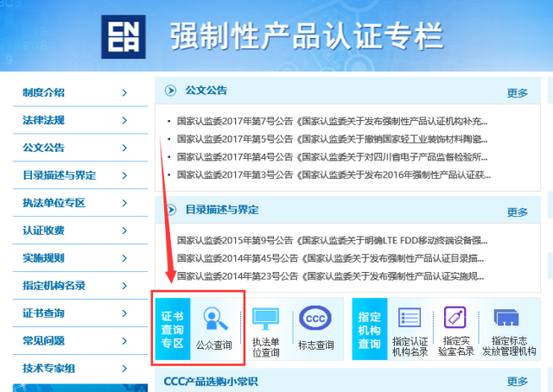
Task: Click 更多 in 目录描述与界定 panel
Action: coord(518,212)
